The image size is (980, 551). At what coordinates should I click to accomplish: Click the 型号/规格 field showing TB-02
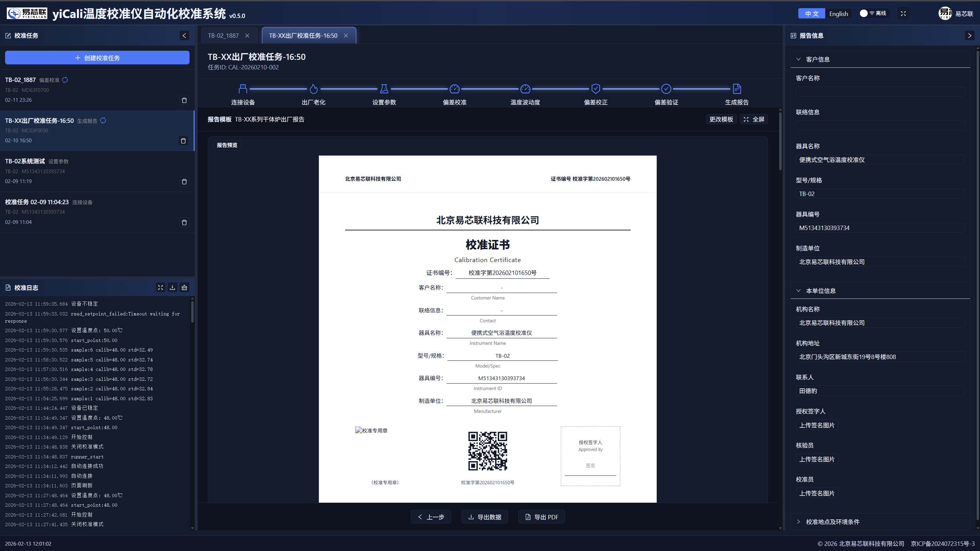(x=880, y=194)
